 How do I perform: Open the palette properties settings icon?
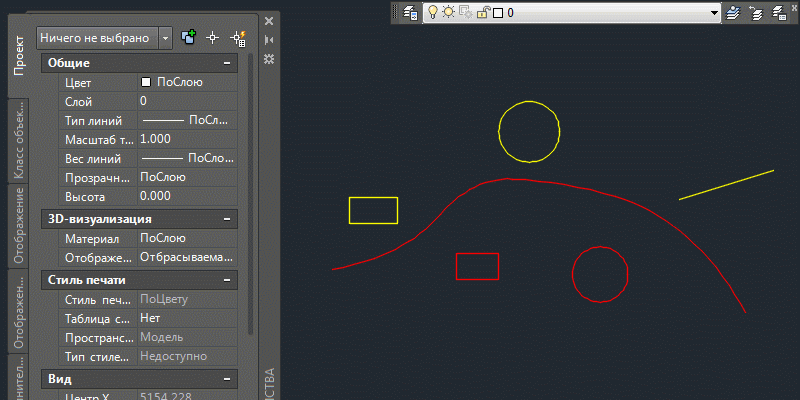coord(269,59)
